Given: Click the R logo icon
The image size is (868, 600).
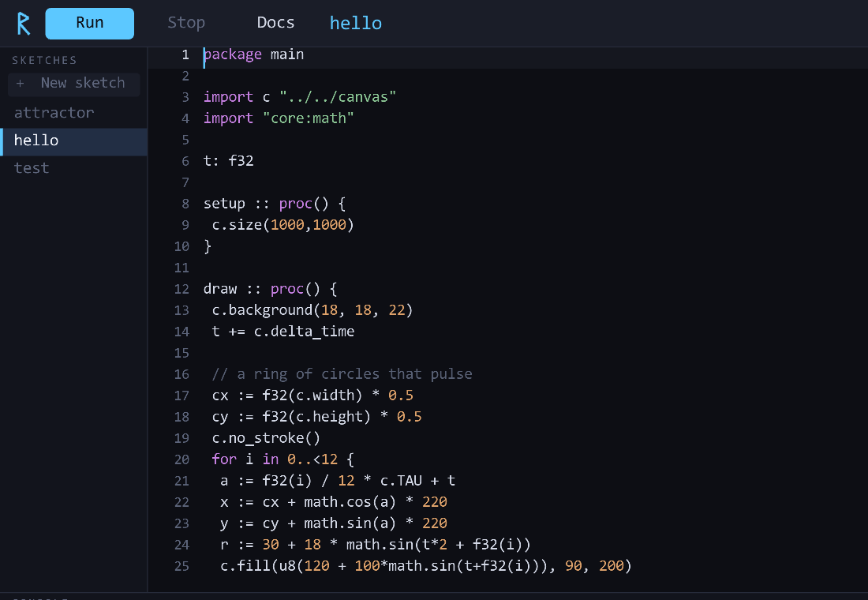Looking at the screenshot, I should (23, 23).
